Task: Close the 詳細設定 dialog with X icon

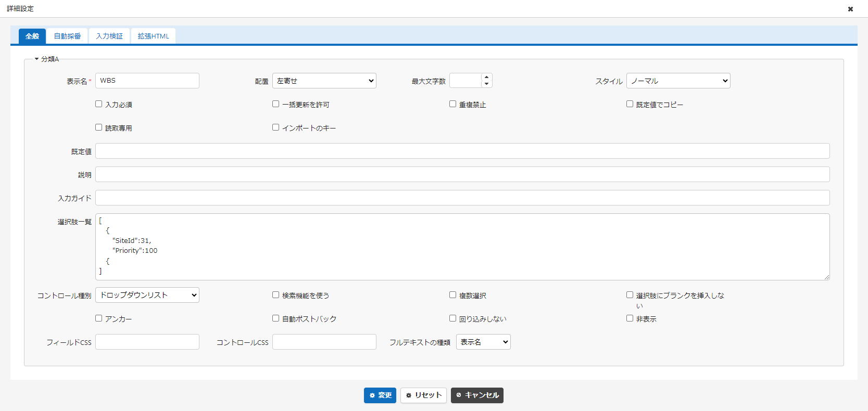Action: tap(850, 9)
